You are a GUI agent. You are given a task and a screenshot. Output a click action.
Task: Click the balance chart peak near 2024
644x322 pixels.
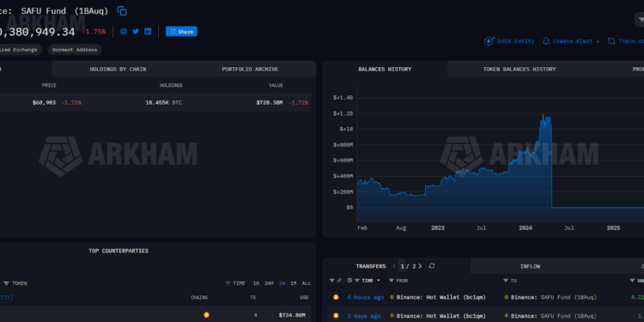[x=543, y=115]
